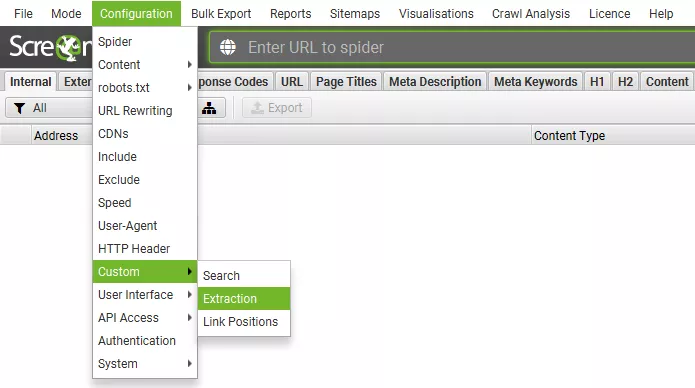Open the Include configuration
The height and width of the screenshot is (388, 695).
point(145,157)
